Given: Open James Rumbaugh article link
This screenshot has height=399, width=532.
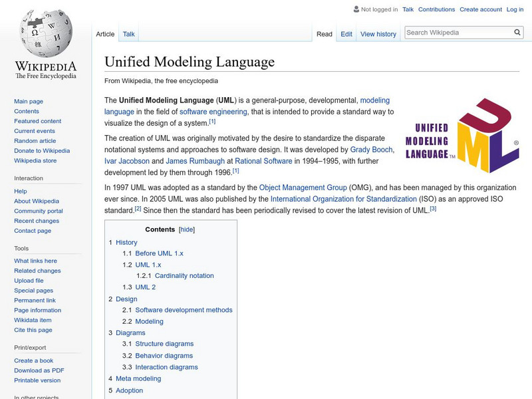Looking at the screenshot, I should pos(195,161).
